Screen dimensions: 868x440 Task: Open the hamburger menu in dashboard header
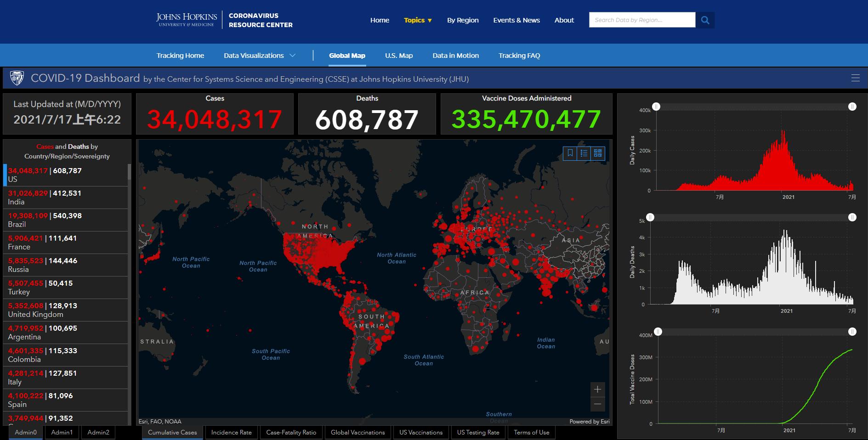856,78
